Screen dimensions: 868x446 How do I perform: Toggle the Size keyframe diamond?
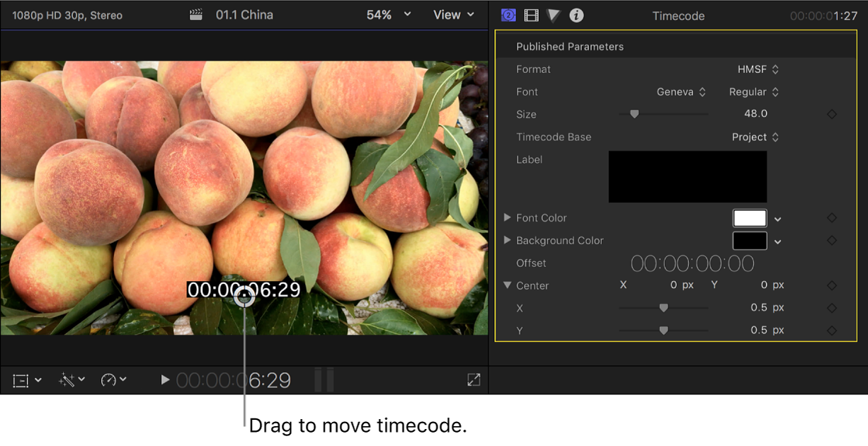click(832, 114)
